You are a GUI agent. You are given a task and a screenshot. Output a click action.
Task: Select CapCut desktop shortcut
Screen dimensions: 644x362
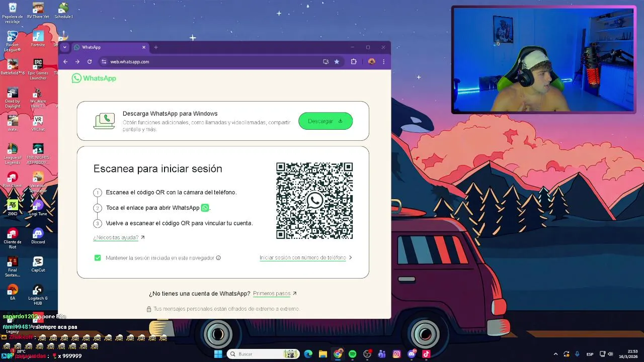38,264
